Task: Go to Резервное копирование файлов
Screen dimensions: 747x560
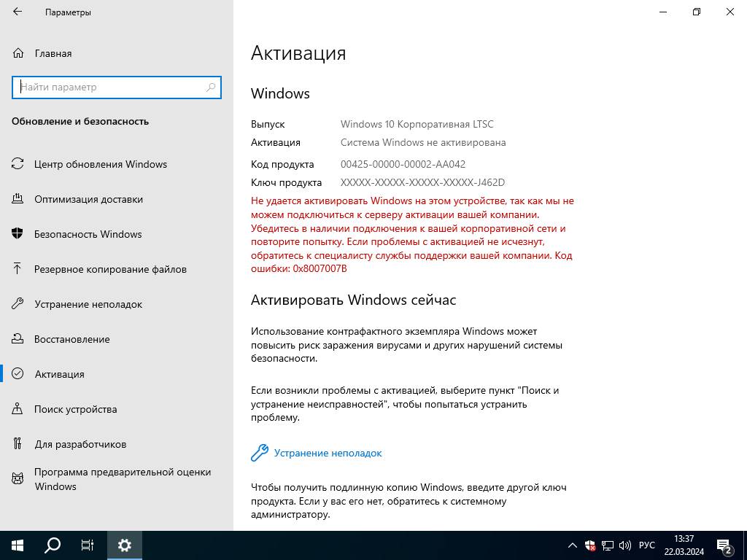Action: 117,269
